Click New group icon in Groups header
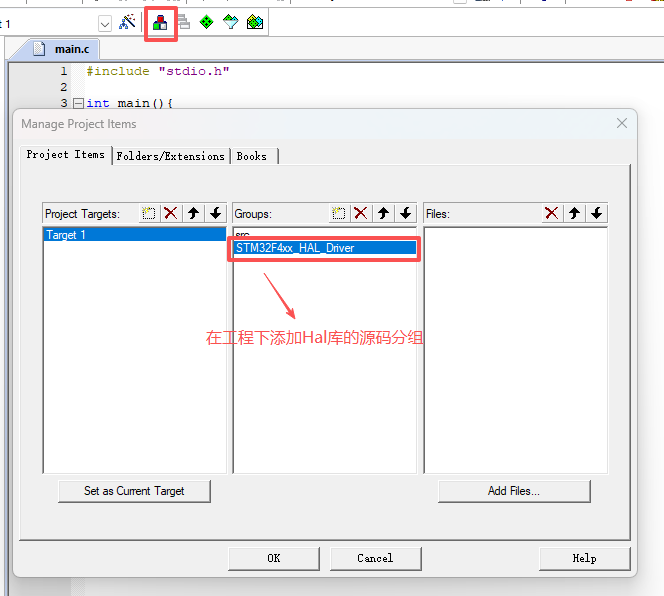 pyautogui.click(x=339, y=213)
